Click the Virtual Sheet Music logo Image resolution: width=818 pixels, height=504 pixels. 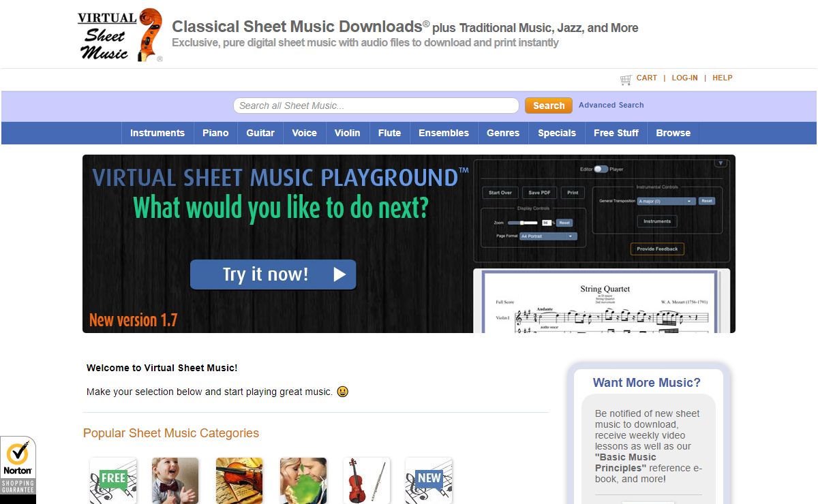pos(120,35)
